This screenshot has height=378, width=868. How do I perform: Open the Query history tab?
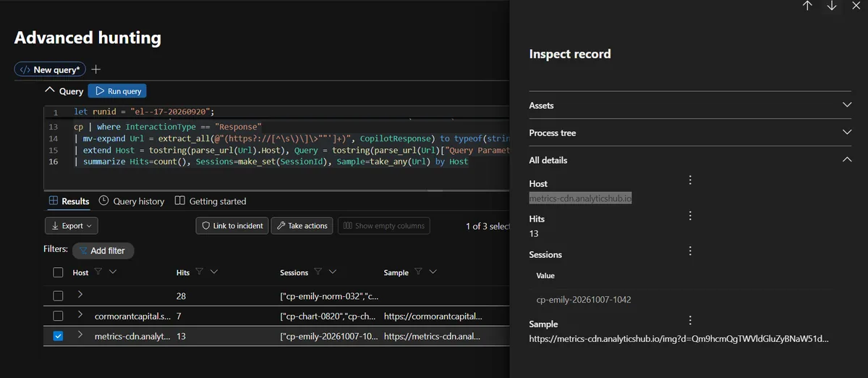click(x=132, y=201)
